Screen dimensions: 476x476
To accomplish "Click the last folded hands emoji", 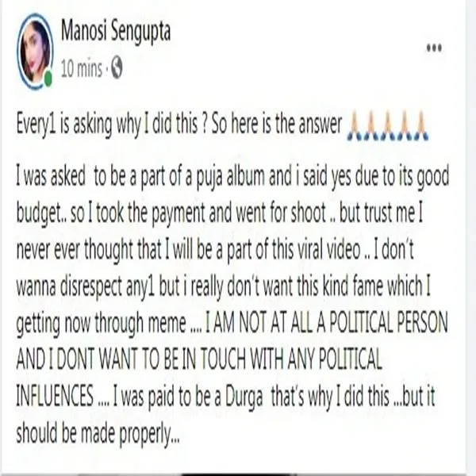I will coord(420,125).
